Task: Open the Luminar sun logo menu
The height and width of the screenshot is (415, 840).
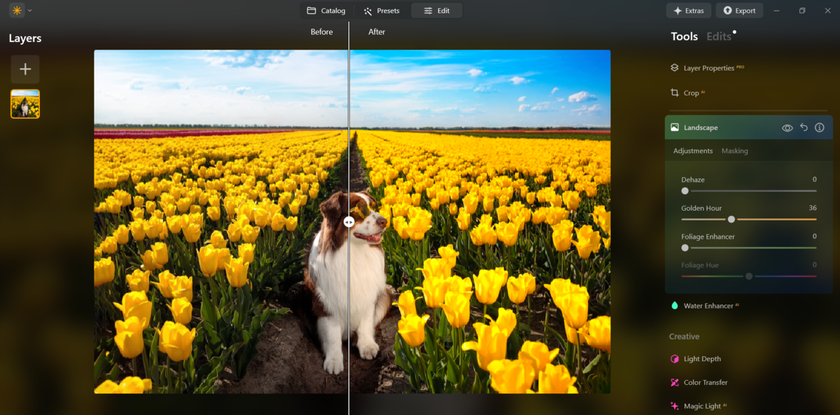Action: [x=17, y=10]
